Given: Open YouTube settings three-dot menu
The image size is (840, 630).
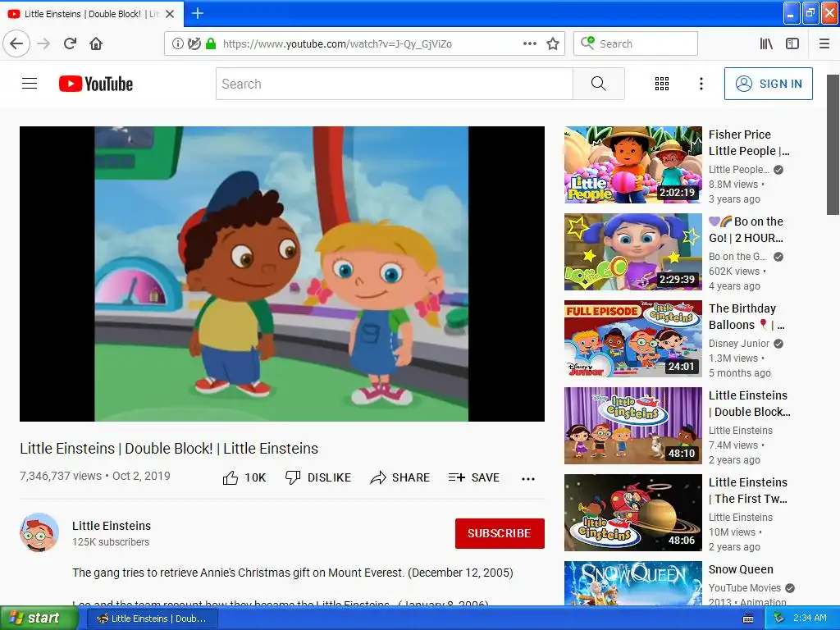Looking at the screenshot, I should coord(701,84).
